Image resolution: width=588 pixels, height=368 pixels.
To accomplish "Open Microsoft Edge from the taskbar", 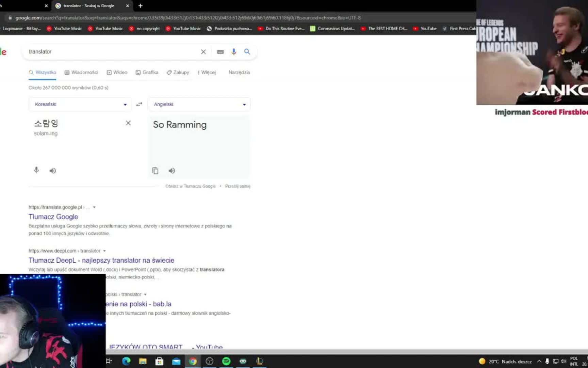I will click(126, 361).
